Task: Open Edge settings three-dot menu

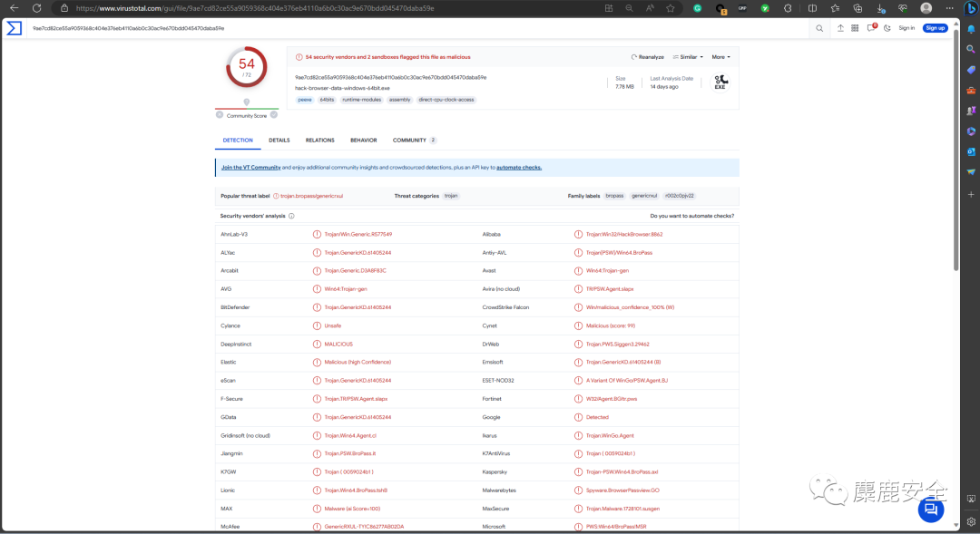Action: pyautogui.click(x=949, y=8)
